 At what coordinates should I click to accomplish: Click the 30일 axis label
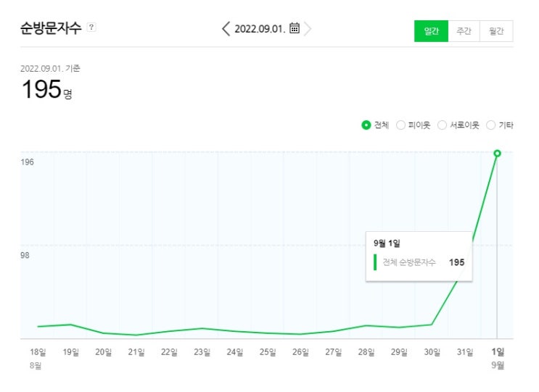(x=432, y=352)
